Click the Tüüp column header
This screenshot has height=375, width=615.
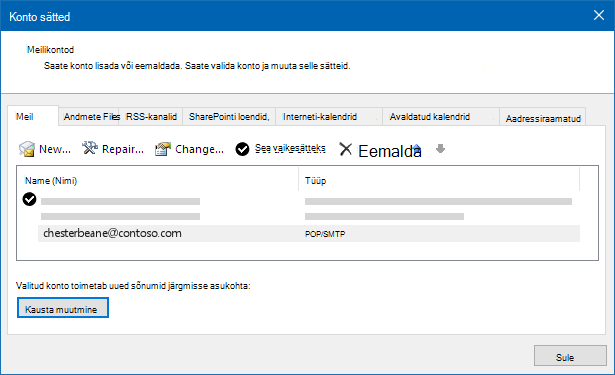(x=315, y=180)
